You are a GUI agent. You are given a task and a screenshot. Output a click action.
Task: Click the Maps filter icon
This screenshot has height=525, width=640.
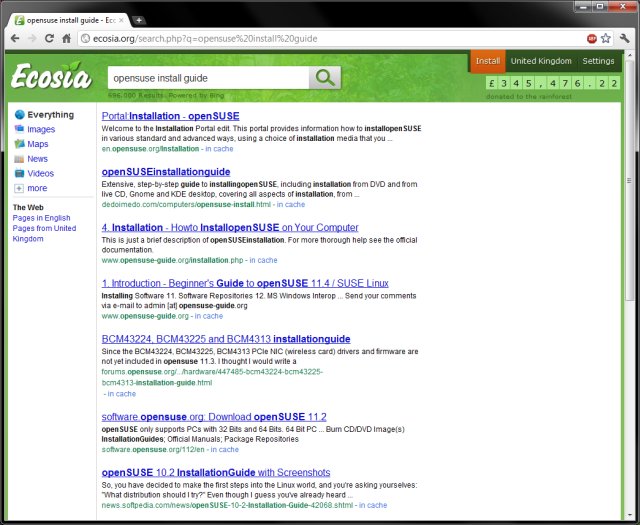19,144
